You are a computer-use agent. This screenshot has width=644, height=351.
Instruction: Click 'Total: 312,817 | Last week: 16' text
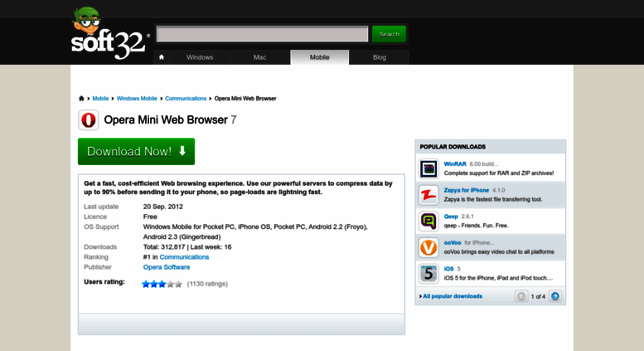click(187, 247)
